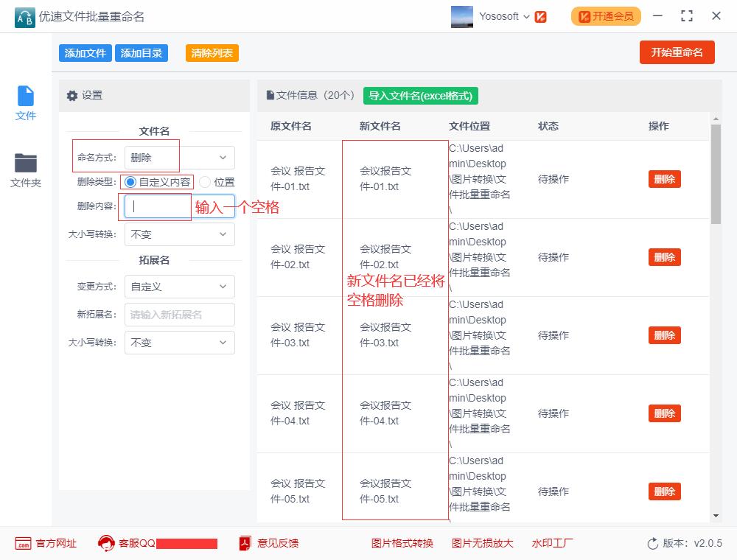This screenshot has width=737, height=560.
Task: Open extension 大小写转换 dropdown
Action: 180,343
